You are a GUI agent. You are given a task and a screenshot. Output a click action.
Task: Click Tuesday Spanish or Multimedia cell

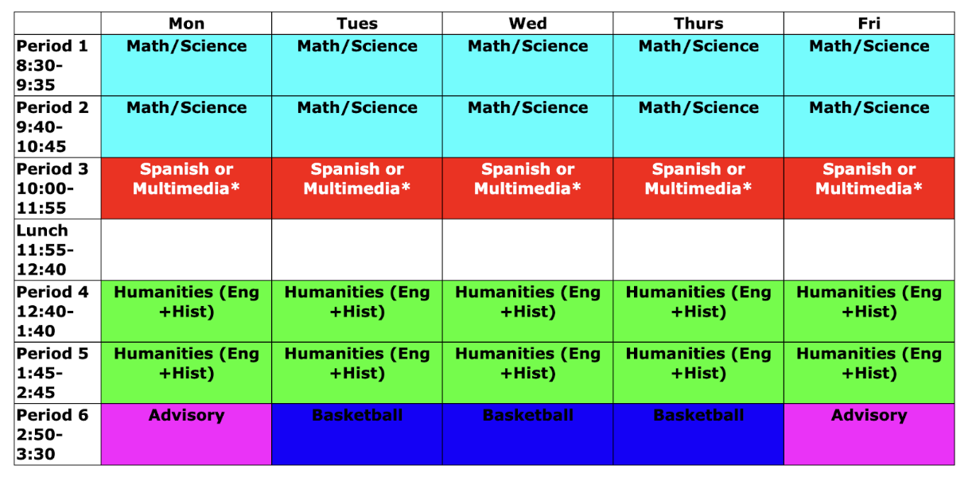[x=357, y=188]
